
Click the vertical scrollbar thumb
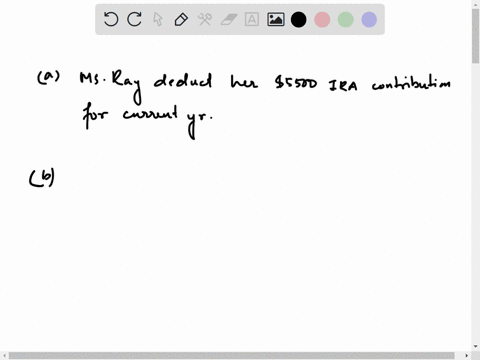click(x=476, y=36)
